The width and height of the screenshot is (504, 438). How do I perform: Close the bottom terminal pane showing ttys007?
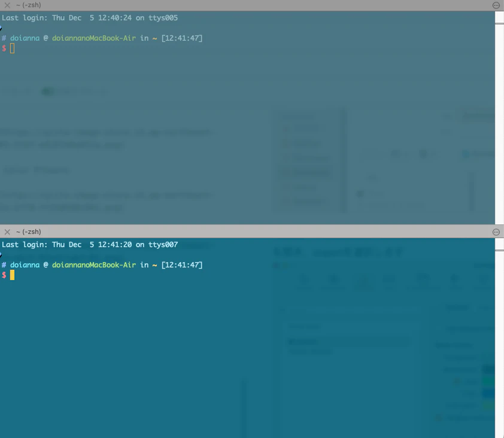click(7, 232)
